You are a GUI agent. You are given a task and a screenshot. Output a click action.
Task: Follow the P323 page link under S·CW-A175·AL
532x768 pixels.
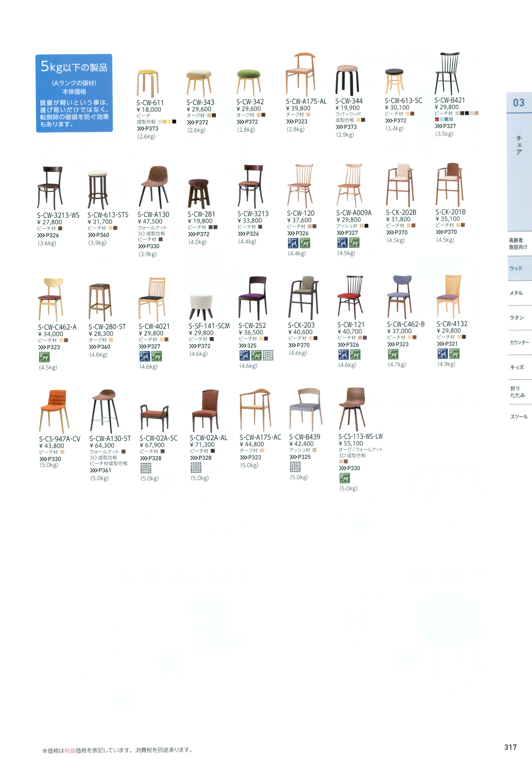tap(297, 122)
